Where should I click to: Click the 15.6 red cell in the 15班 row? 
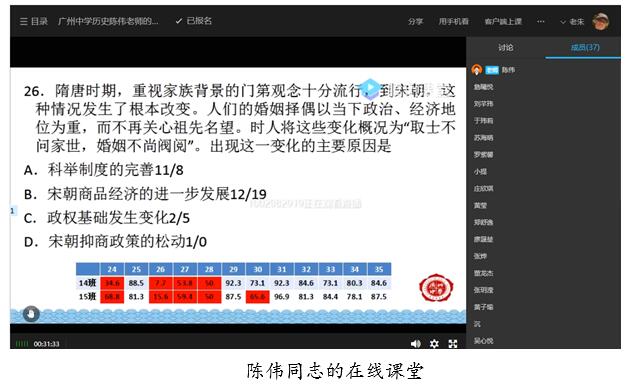point(160,297)
